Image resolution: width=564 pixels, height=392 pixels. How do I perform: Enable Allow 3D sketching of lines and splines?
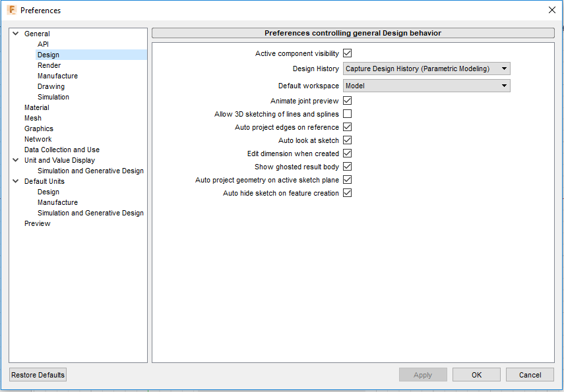347,114
